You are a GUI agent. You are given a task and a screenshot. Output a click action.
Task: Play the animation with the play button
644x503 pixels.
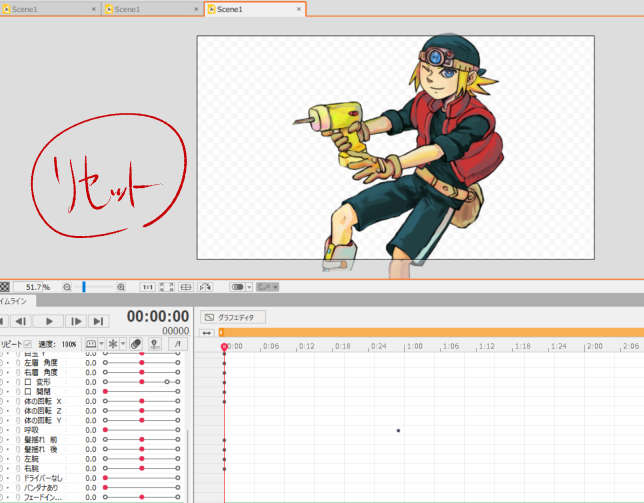(x=49, y=321)
